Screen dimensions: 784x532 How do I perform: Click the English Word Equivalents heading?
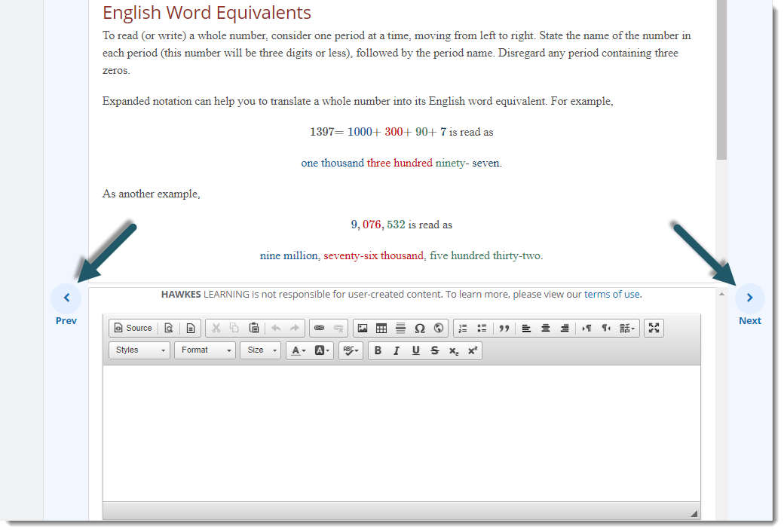[207, 13]
